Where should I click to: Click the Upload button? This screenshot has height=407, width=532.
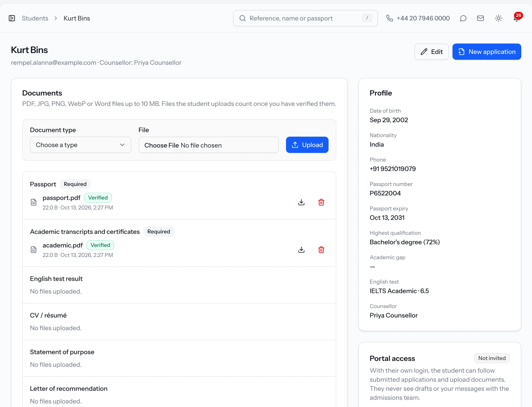(x=307, y=145)
